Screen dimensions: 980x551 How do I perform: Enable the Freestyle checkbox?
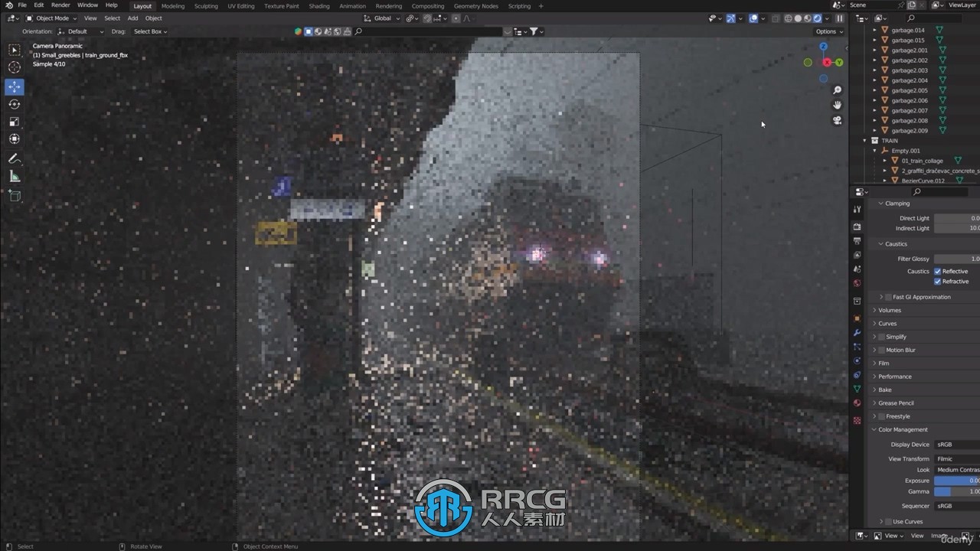click(x=881, y=416)
